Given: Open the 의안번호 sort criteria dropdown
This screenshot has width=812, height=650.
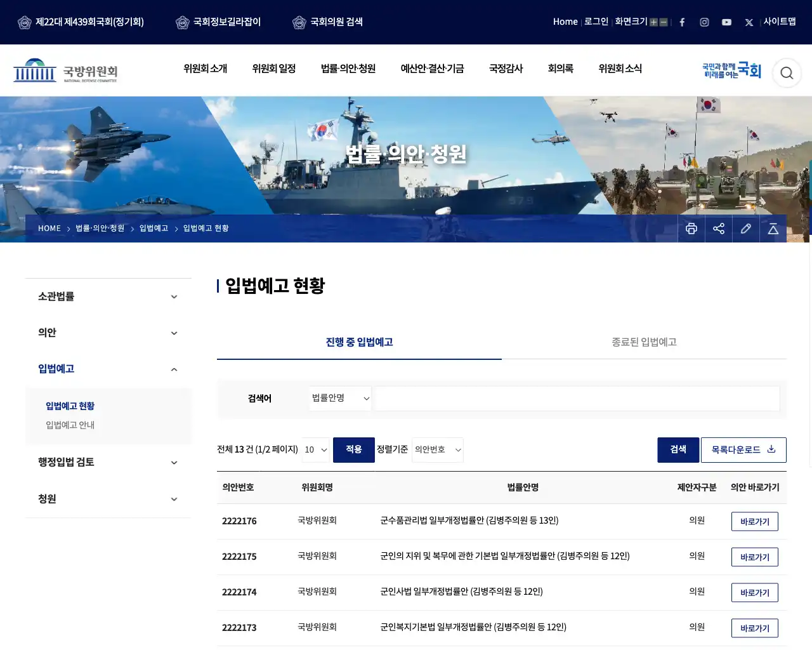Looking at the screenshot, I should coord(438,450).
